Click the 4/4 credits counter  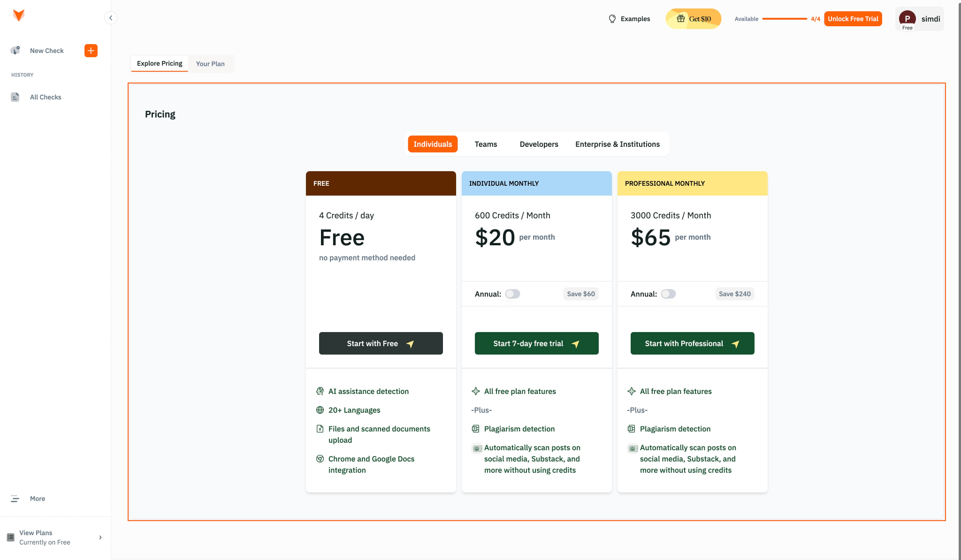[x=816, y=19]
